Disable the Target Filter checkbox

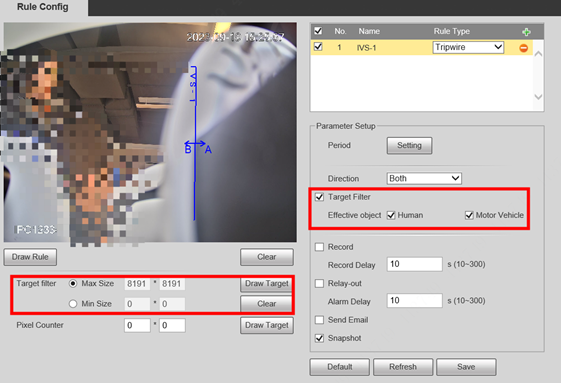(x=319, y=197)
